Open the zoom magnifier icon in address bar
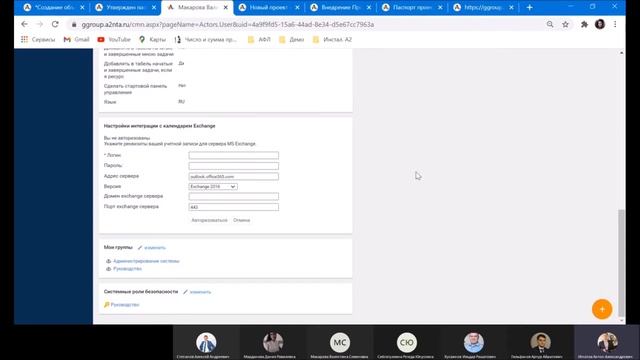640x360 pixels. (x=550, y=24)
